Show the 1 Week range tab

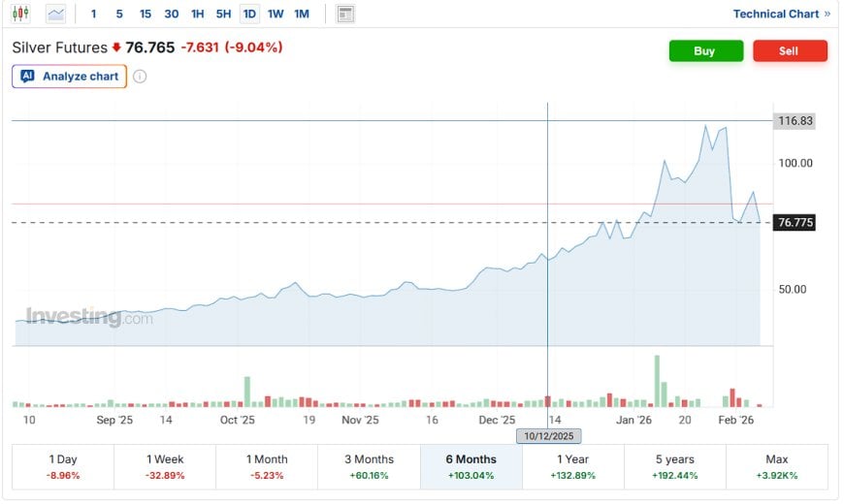click(x=165, y=467)
